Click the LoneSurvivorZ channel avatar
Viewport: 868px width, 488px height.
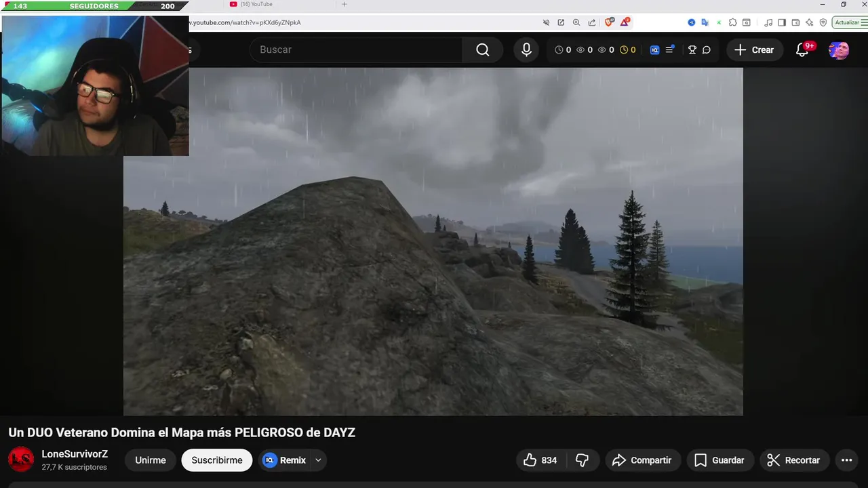[21, 460]
